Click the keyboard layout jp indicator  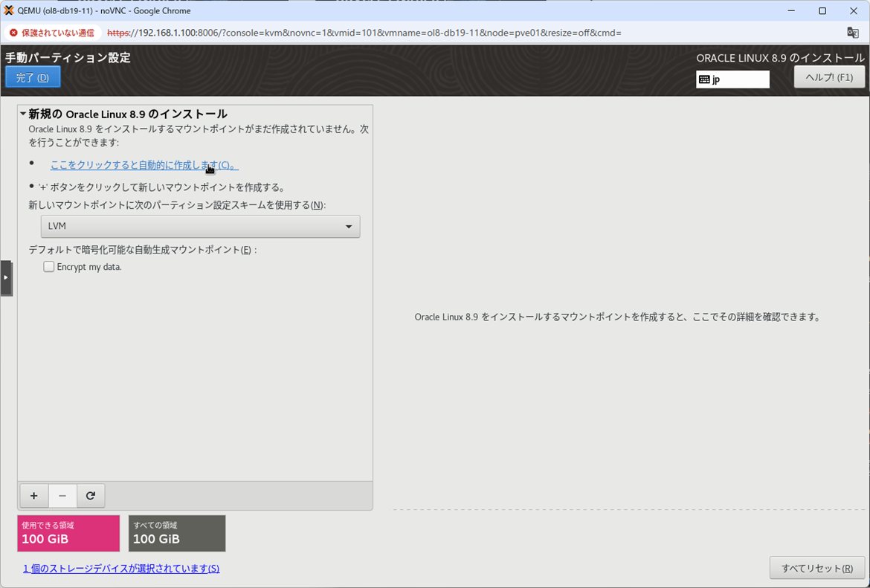tap(732, 80)
